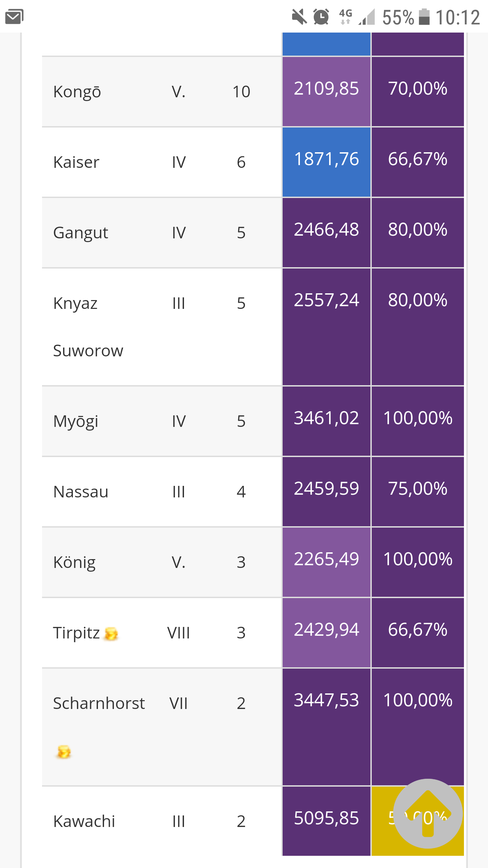Screen dimensions: 488x868
Task: Open the mail notification icon in status bar
Action: 14,17
